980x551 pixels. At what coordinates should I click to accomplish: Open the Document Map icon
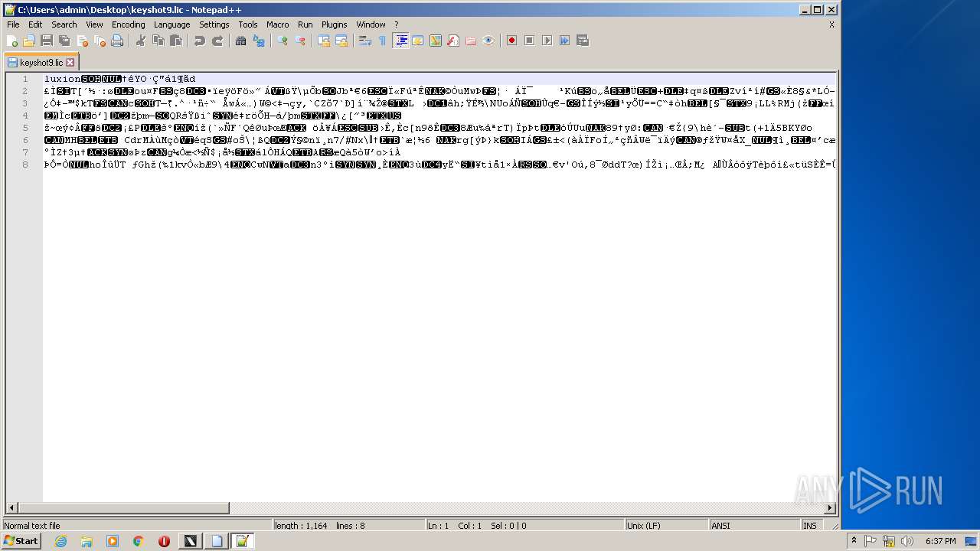436,41
